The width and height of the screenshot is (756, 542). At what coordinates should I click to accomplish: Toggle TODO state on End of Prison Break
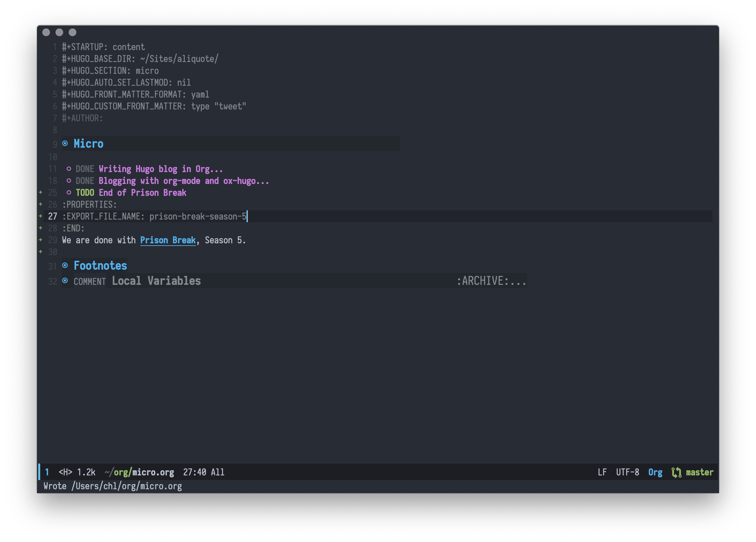click(85, 193)
